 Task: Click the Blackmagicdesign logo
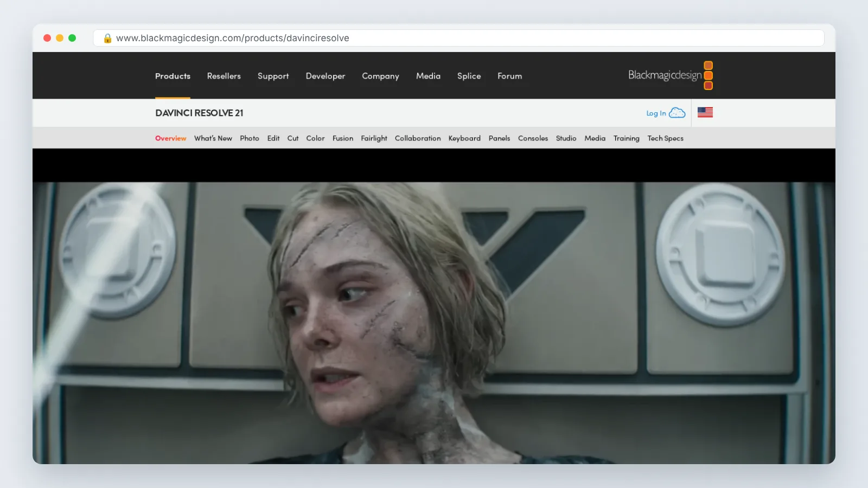(671, 75)
